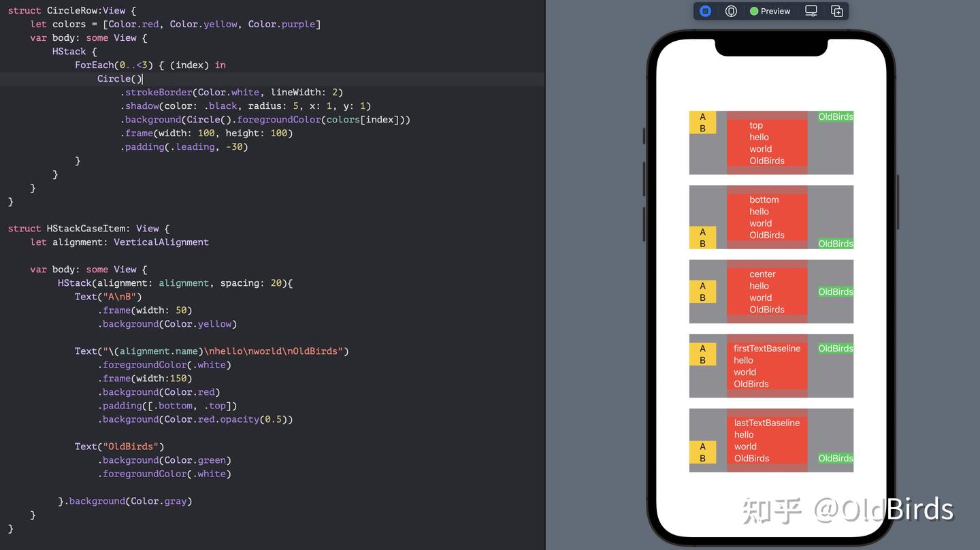
Task: Duplicate the preview using the plus-squares icon
Action: coord(837,11)
